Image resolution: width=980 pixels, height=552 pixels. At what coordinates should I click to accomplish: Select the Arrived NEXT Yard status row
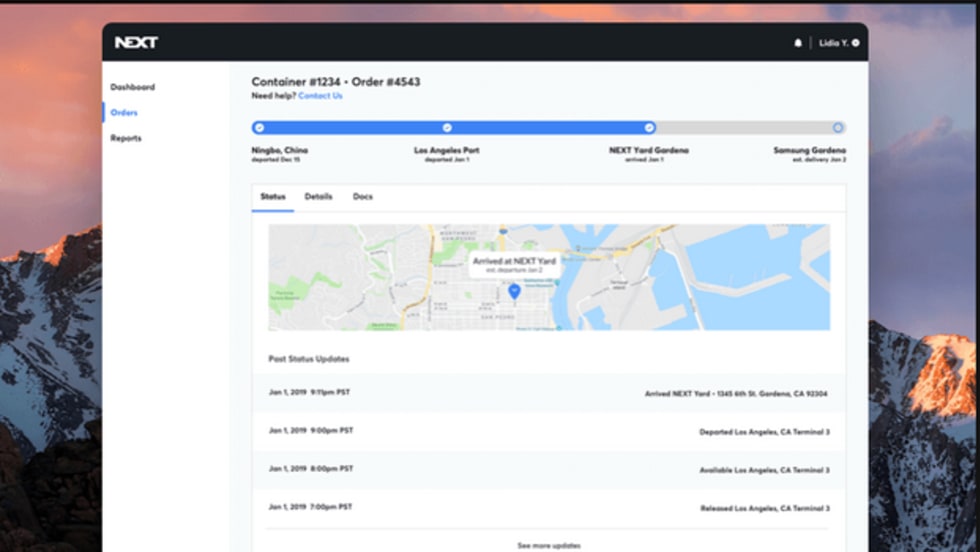(548, 393)
